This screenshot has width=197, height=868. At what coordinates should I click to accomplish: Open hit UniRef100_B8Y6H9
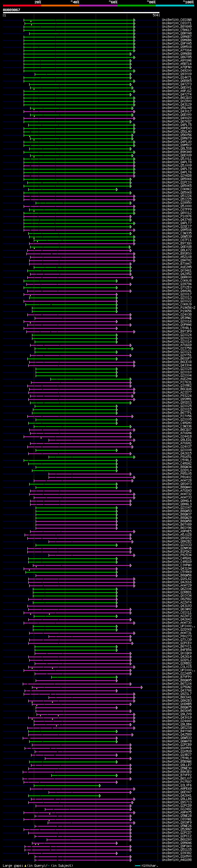pyautogui.click(x=177, y=26)
